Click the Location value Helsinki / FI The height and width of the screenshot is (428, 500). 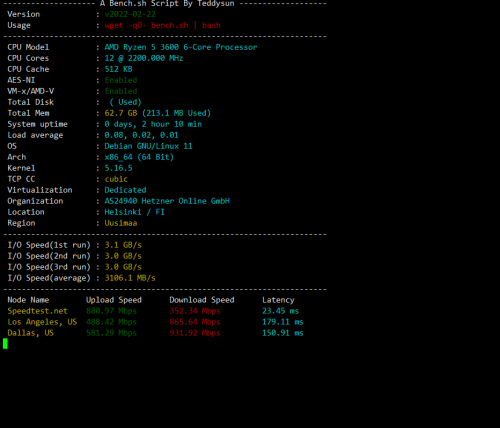[x=134, y=212]
